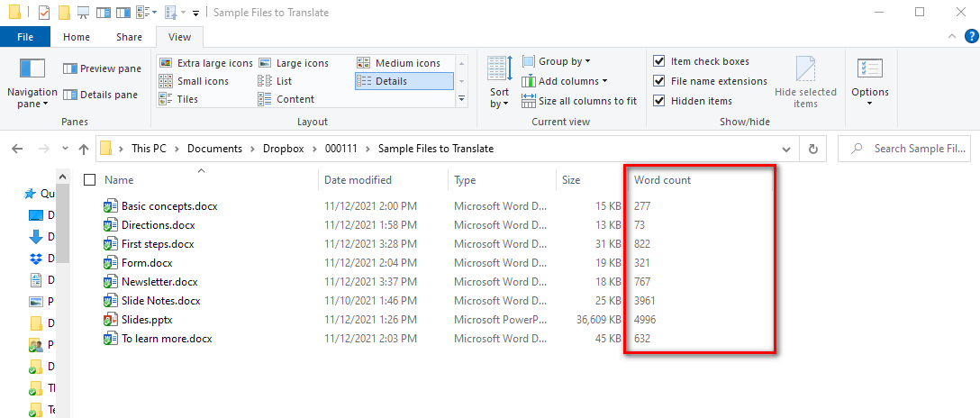Open the Sort by menu
The width and height of the screenshot is (980, 418).
[499, 82]
